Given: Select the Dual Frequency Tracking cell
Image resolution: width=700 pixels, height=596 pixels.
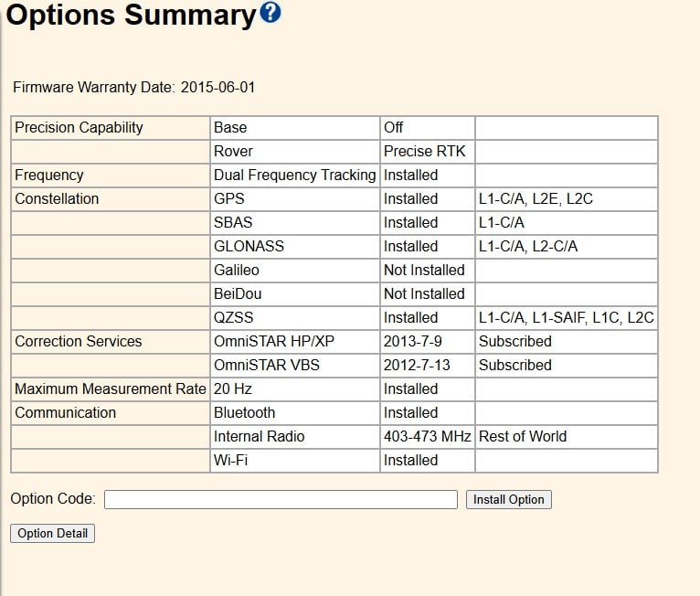Looking at the screenshot, I should coord(294,175).
